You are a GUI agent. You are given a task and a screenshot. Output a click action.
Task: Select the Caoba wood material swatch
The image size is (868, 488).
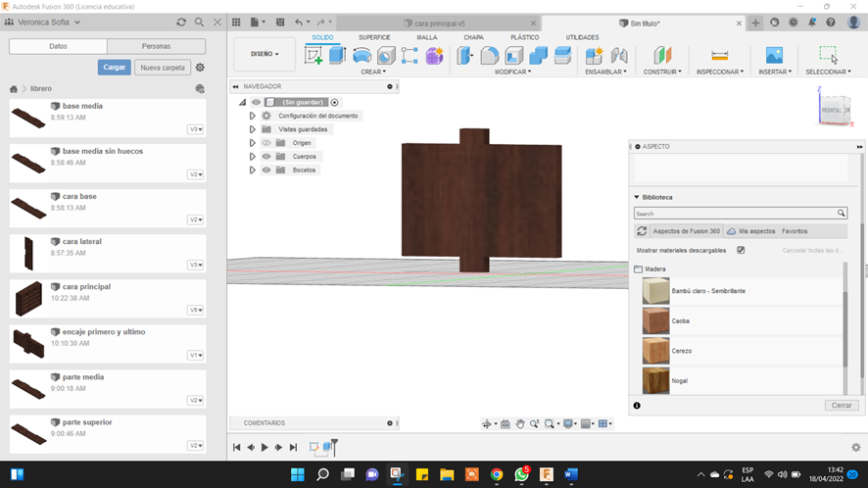click(x=655, y=320)
